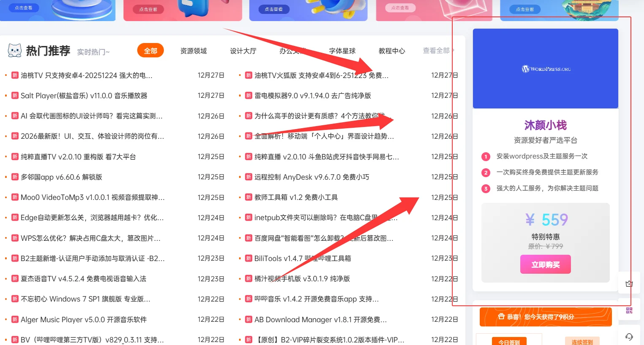Switch to the 字体星球 tab
This screenshot has width=644, height=345.
pyautogui.click(x=343, y=51)
